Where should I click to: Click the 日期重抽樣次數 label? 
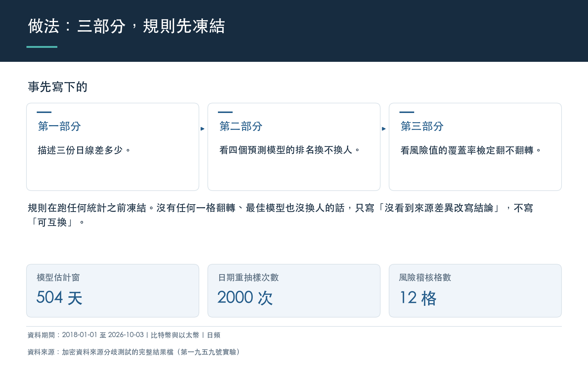coord(248,277)
